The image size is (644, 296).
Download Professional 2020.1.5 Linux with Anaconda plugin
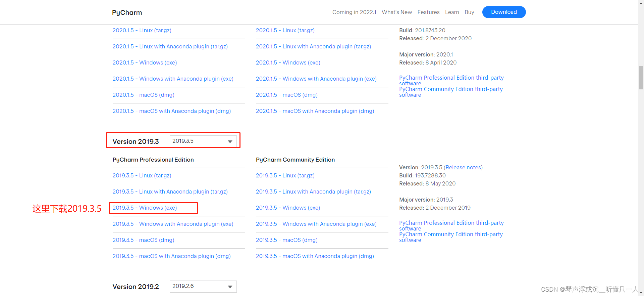(170, 46)
